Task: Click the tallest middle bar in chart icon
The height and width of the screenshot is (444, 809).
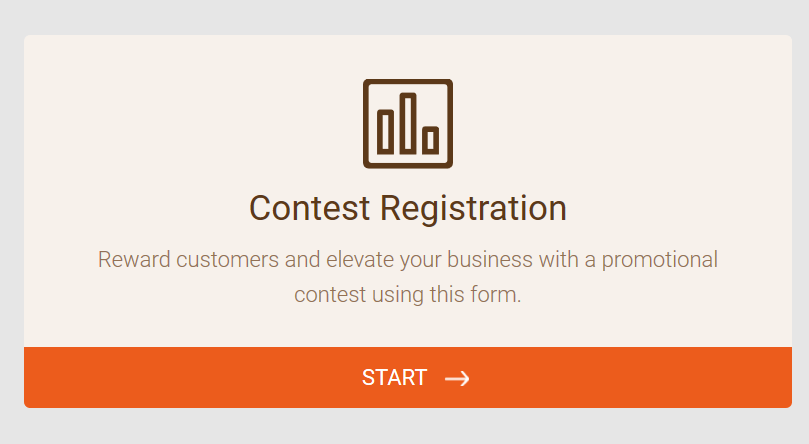Action: pos(408,123)
